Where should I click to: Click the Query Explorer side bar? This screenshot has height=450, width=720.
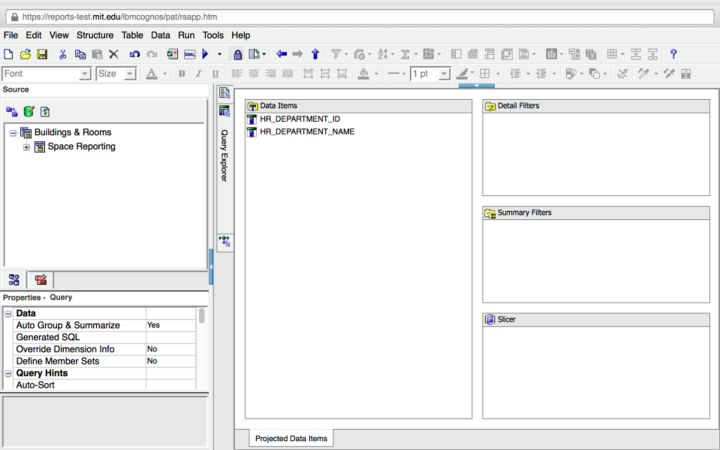(x=224, y=155)
